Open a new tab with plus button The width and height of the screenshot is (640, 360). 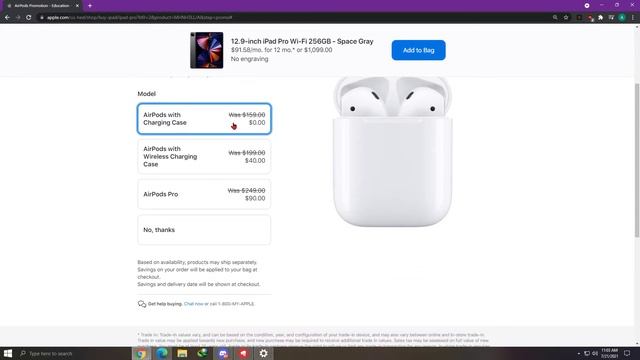tap(90, 6)
